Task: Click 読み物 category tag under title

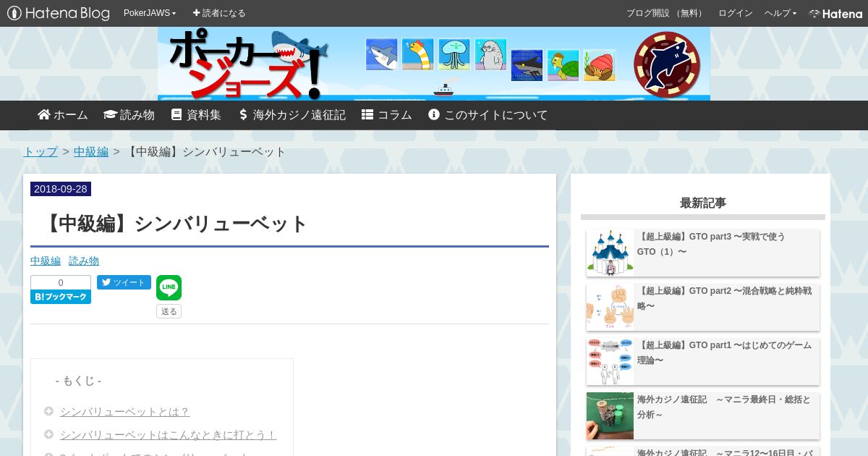Action: (x=84, y=261)
